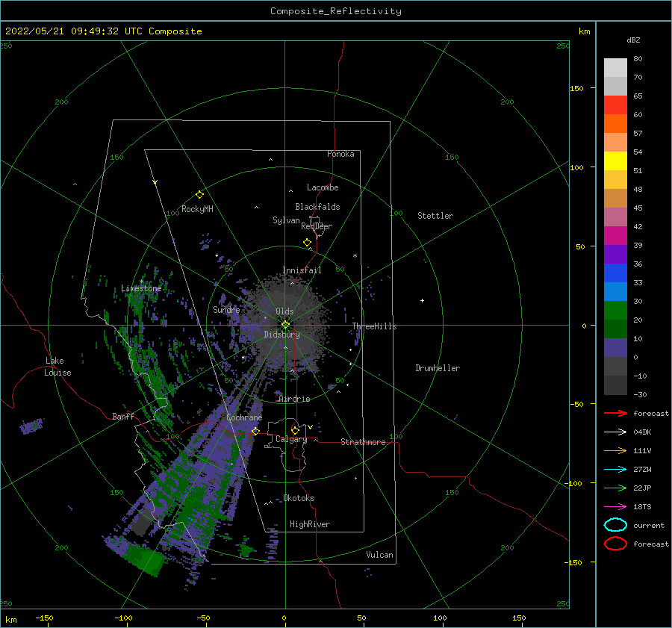Select the yellow diamond marker near Cochrane

click(256, 432)
